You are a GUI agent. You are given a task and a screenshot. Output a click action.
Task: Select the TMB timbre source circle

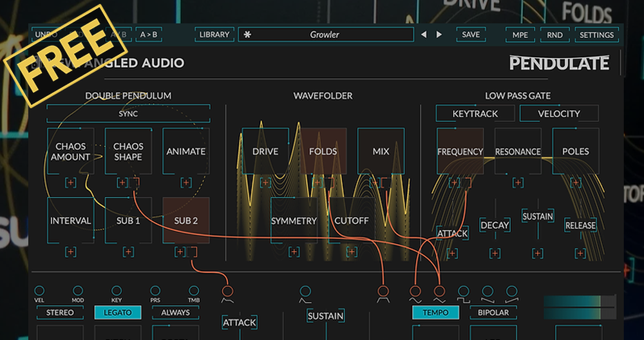tap(193, 290)
